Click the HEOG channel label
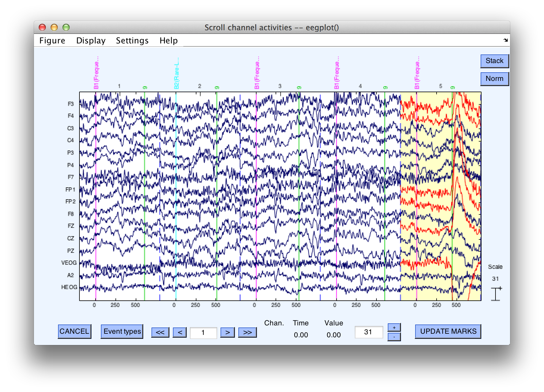Screen dimensions: 544x392 69,287
